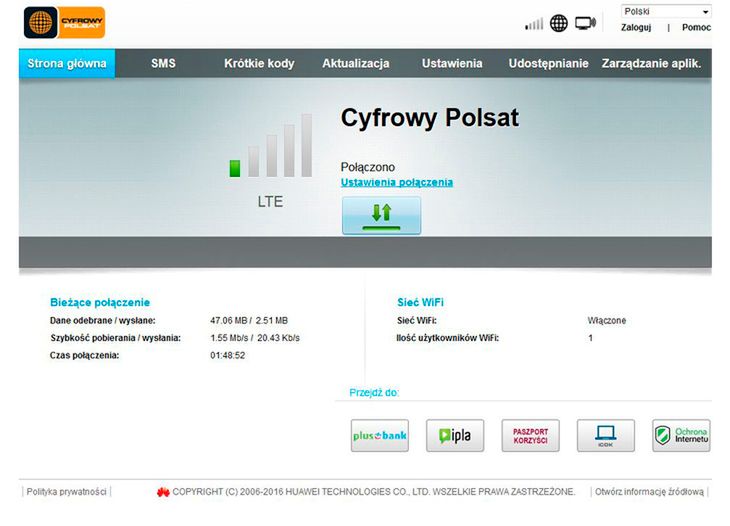This screenshot has height=526, width=730.
Task: Open the Ochrona Internetu shortcut
Action: coord(681,436)
